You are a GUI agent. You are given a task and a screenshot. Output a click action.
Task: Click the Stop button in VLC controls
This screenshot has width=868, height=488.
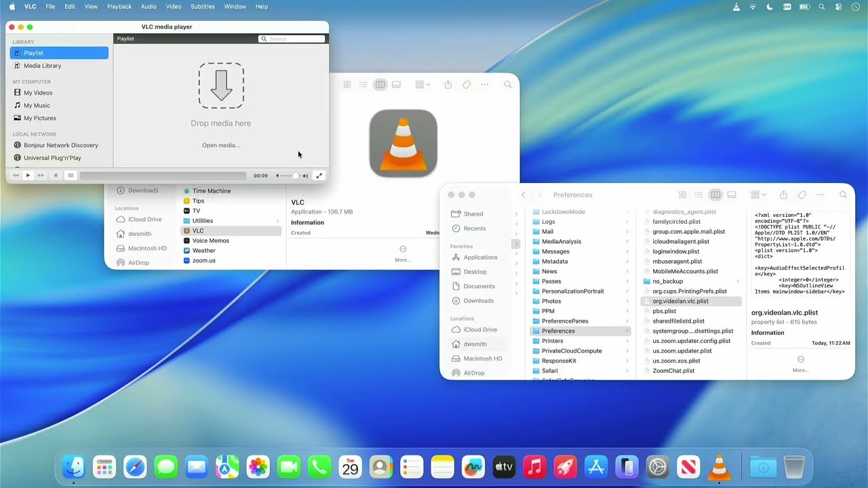click(56, 176)
